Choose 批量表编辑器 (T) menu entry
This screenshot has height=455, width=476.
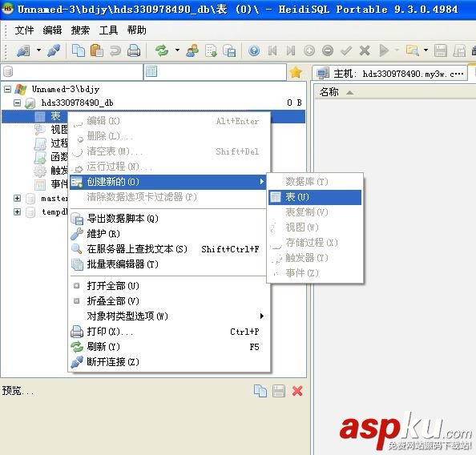167,264
